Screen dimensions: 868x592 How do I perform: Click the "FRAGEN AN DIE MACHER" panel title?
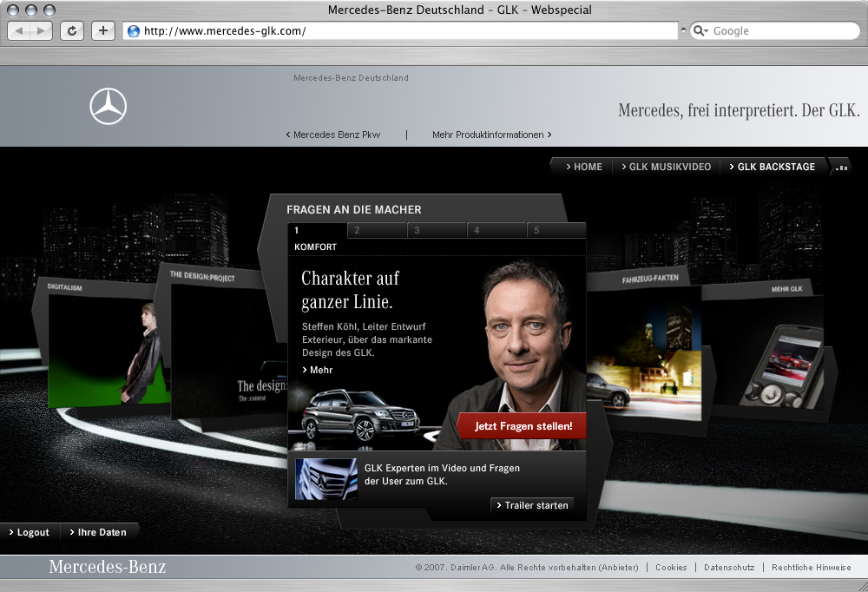pyautogui.click(x=354, y=210)
